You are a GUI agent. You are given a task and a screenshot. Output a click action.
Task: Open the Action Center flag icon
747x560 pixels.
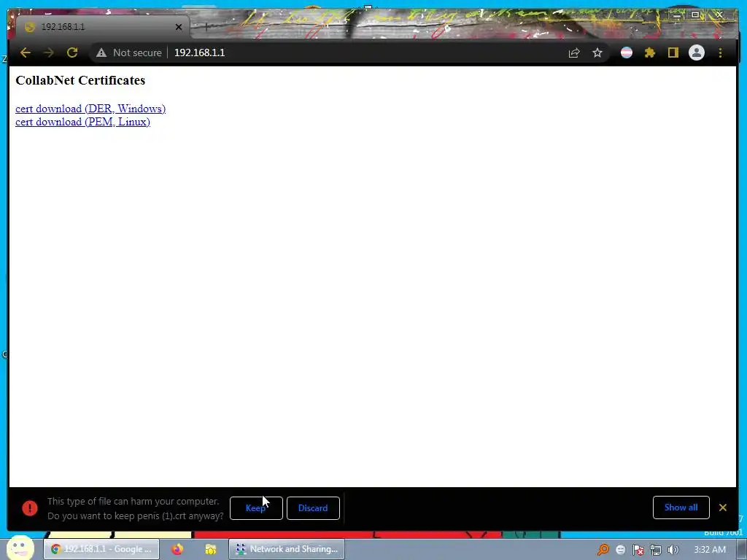click(x=638, y=550)
